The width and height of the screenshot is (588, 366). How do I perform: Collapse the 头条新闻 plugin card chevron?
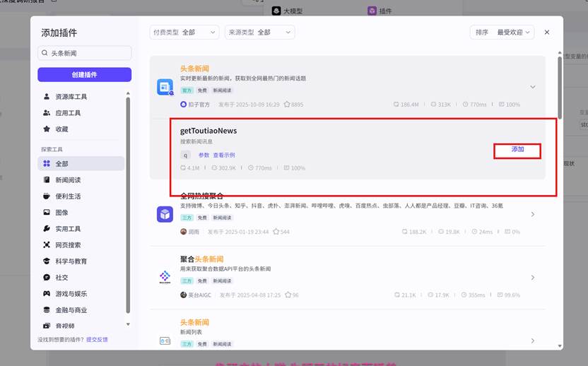[532, 87]
